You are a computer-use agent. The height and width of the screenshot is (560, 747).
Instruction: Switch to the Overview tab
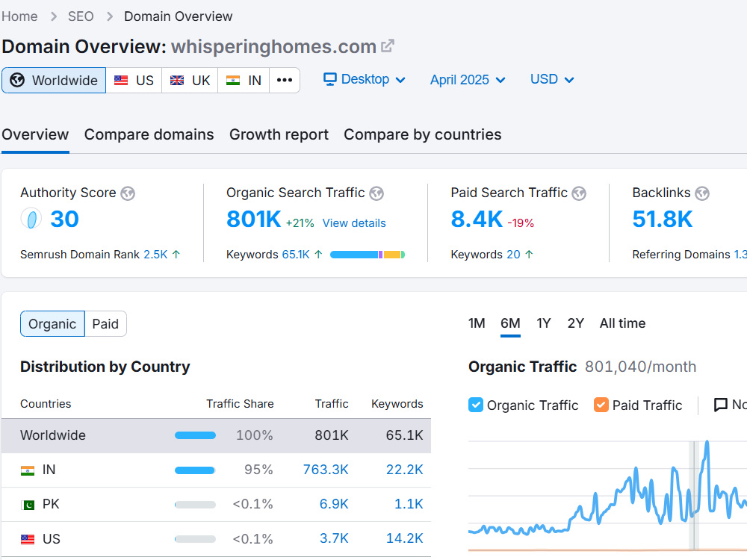pyautogui.click(x=35, y=134)
